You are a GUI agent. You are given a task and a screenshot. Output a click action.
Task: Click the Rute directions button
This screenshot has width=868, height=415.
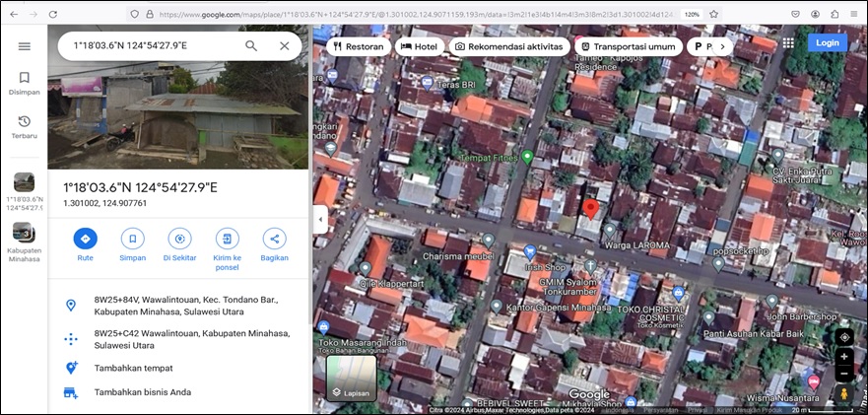click(x=85, y=239)
